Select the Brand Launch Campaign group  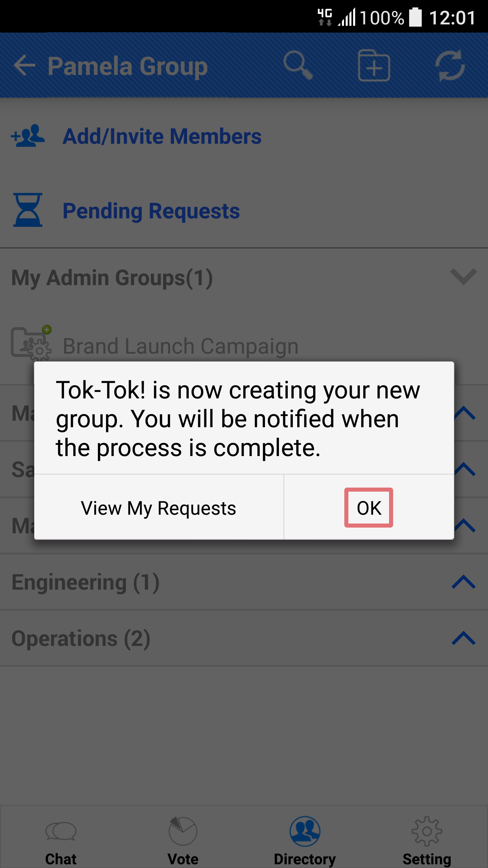tap(181, 346)
